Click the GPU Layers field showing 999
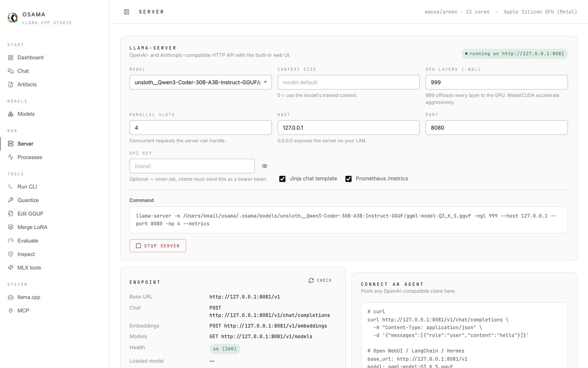Viewport: 588px width, 368px height. coord(496,82)
